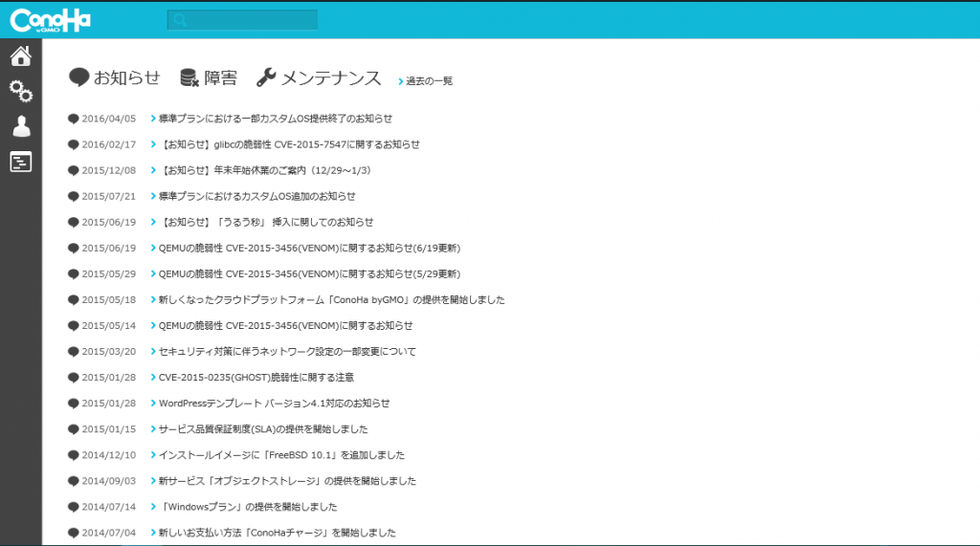
Task: Click the date 2015/05/18
Action: [x=109, y=300]
